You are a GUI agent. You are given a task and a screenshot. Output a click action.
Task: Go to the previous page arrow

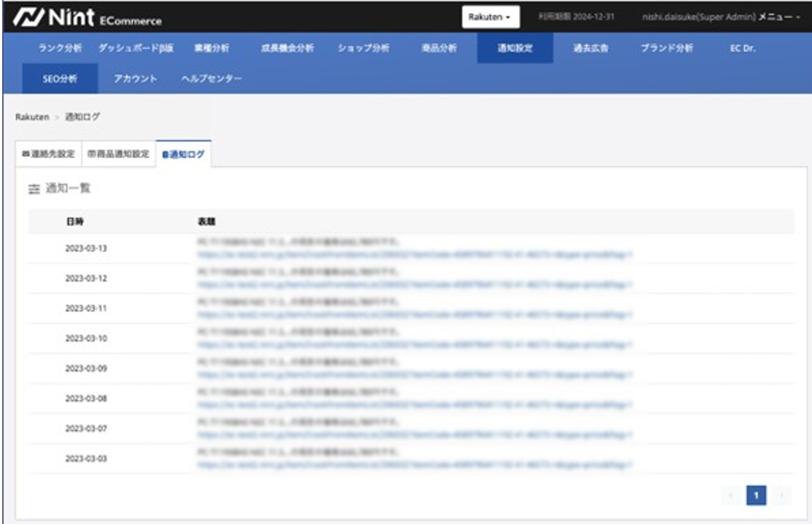tap(730, 494)
